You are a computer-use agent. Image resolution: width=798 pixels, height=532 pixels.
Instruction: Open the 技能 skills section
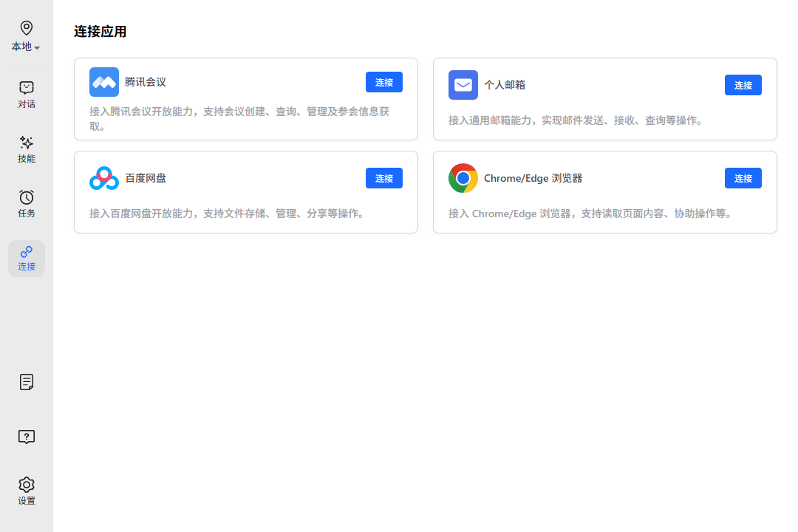pos(27,149)
